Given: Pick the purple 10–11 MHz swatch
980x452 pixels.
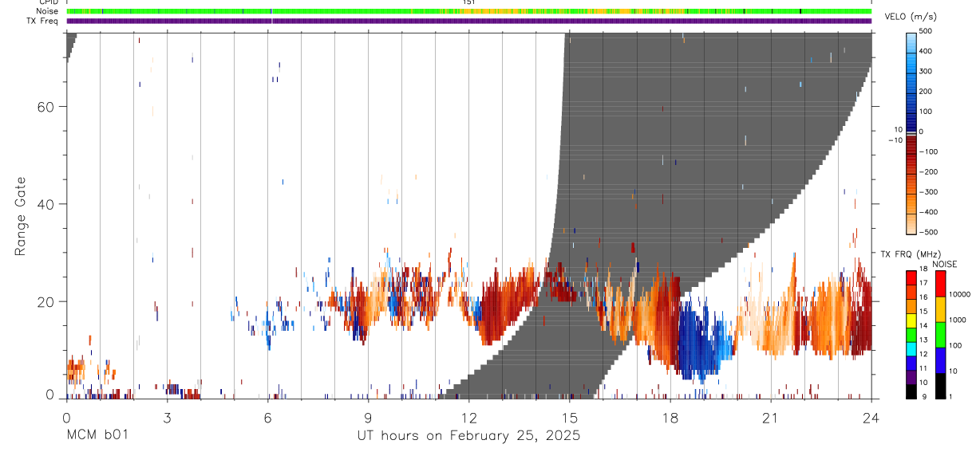Looking at the screenshot, I should [911, 377].
